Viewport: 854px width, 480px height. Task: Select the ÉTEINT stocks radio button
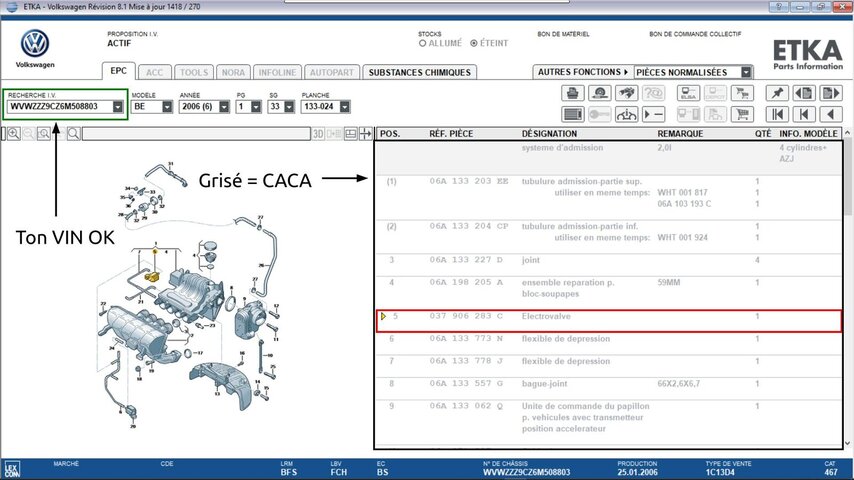(x=474, y=43)
